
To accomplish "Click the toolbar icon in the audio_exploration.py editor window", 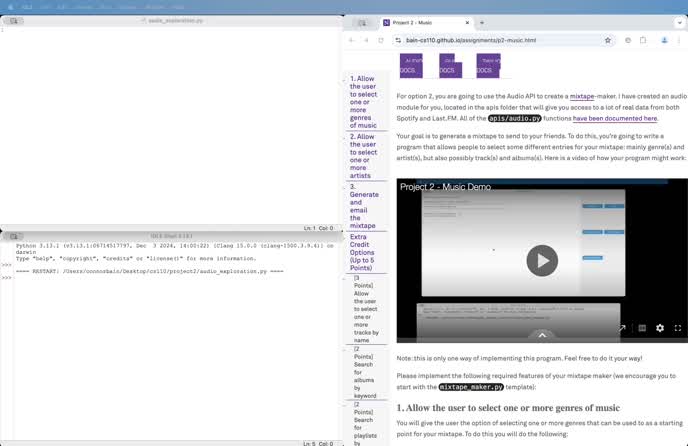I will (14, 21).
